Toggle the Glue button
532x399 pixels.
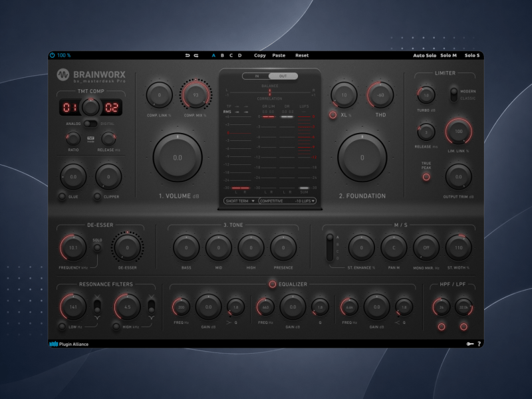[62, 196]
